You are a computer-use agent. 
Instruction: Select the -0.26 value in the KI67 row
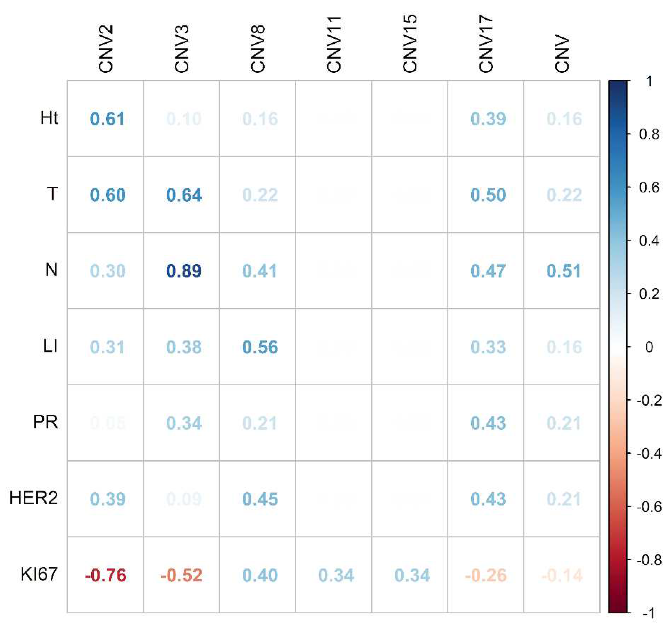click(x=486, y=575)
